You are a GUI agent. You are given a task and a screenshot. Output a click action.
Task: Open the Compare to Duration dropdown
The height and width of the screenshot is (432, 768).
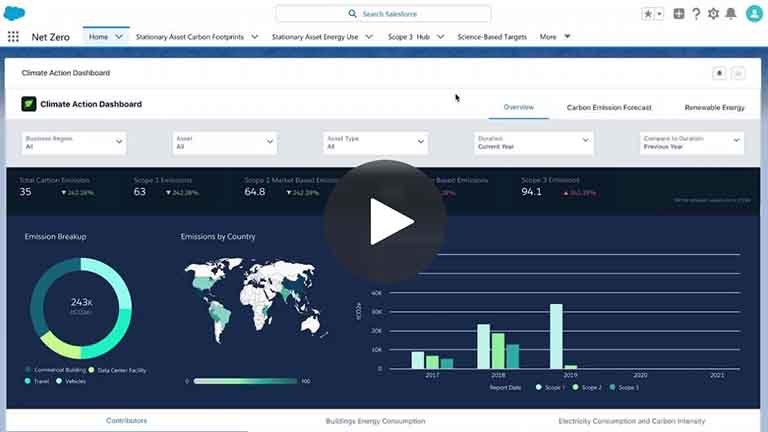(691, 142)
